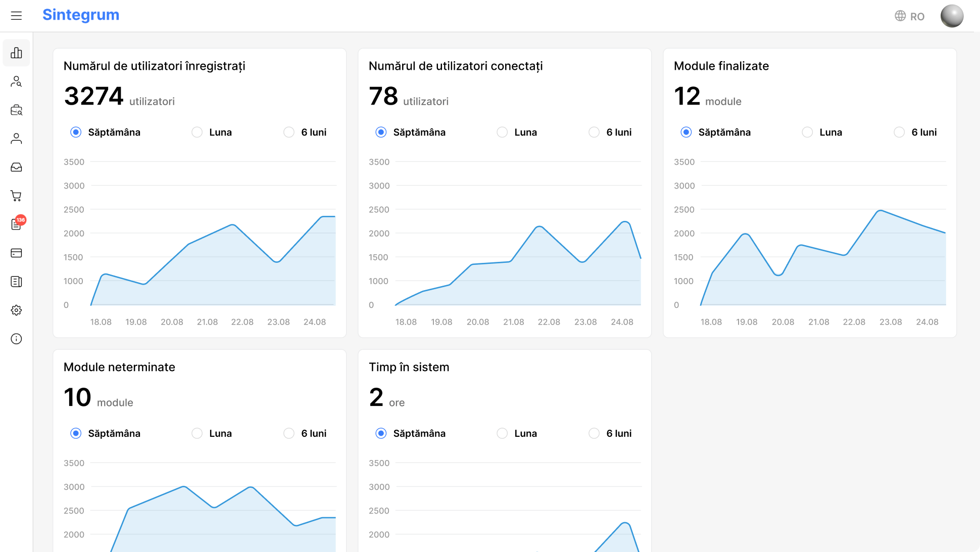Open documents icon with 136 badge

coord(16,224)
